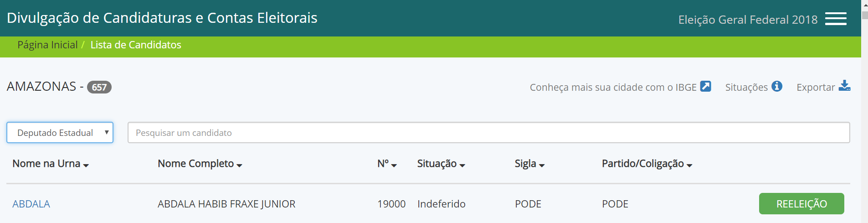
Task: Click the REELEIÇÃO green button
Action: (x=801, y=203)
